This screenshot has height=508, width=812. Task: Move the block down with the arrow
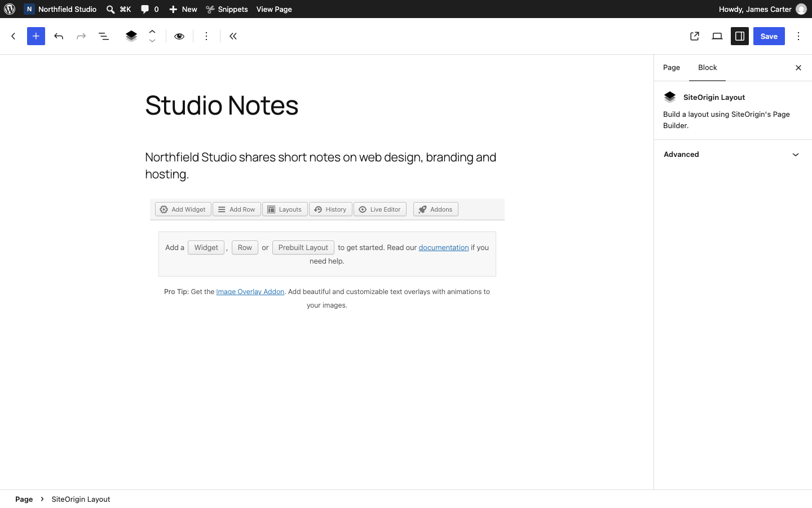152,41
